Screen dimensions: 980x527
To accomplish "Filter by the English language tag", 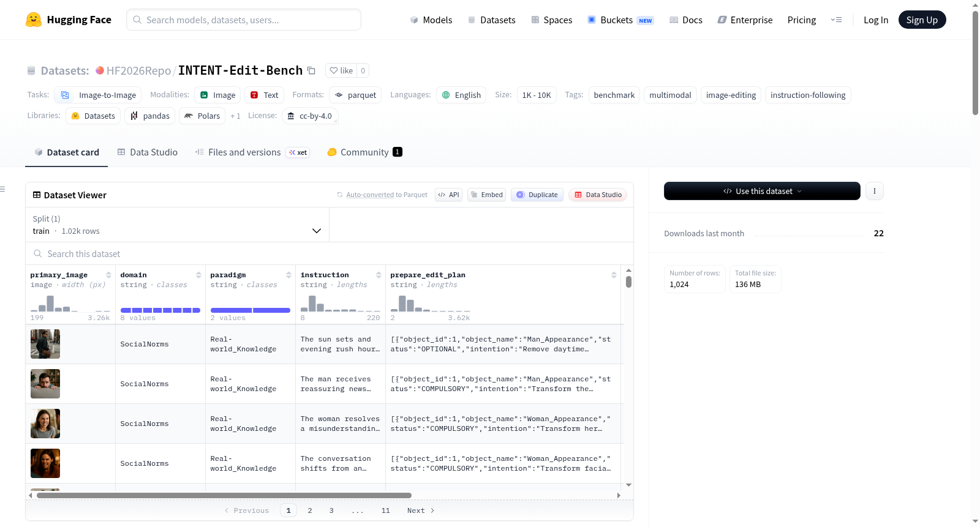I will [x=461, y=95].
